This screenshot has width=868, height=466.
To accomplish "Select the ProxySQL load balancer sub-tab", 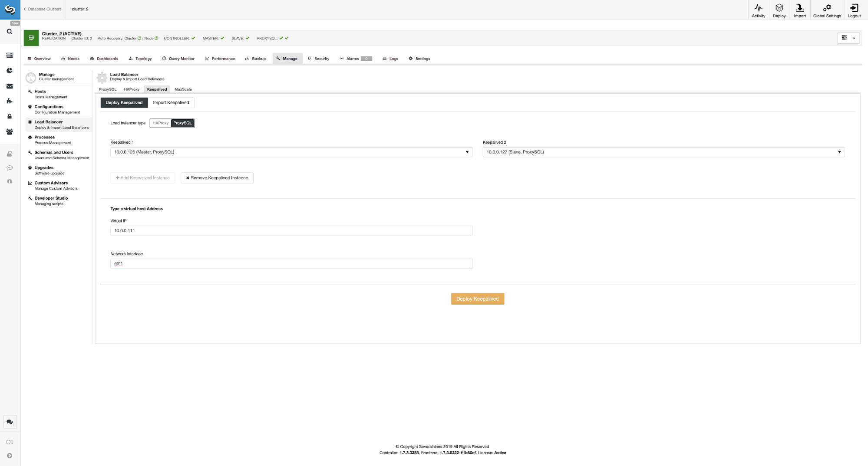I will click(x=108, y=89).
